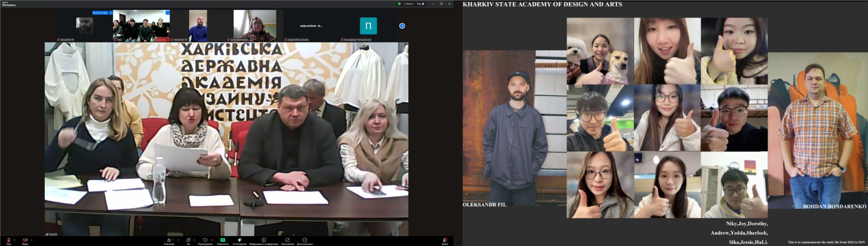The height and width of the screenshot is (246, 868).
Task: Start screen sharing with Поделиться
Action: (223, 240)
